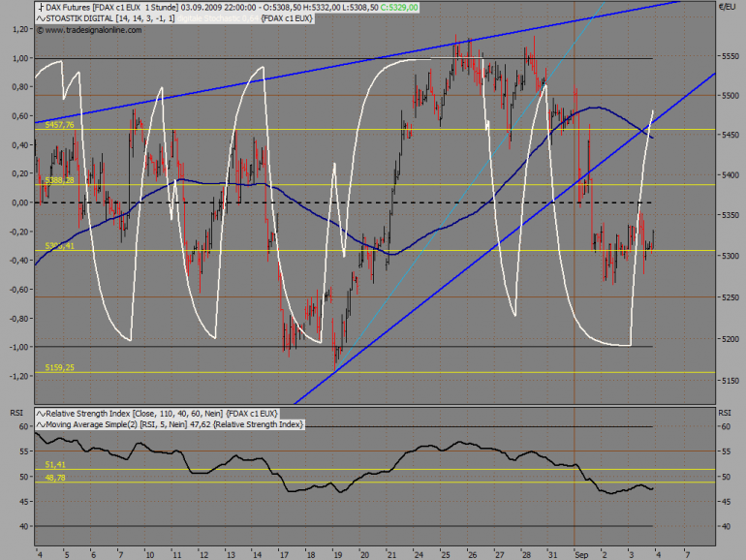Click the 14 date label on time axis
746x560 pixels.
257,555
